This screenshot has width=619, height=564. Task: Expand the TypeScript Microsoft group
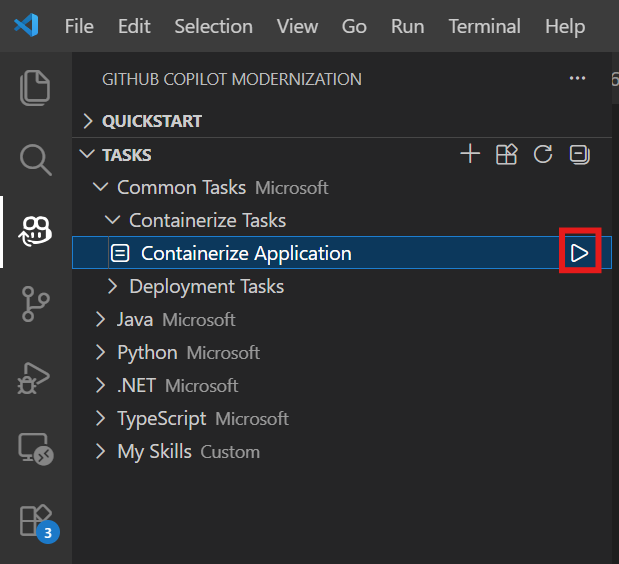pyautogui.click(x=100, y=418)
